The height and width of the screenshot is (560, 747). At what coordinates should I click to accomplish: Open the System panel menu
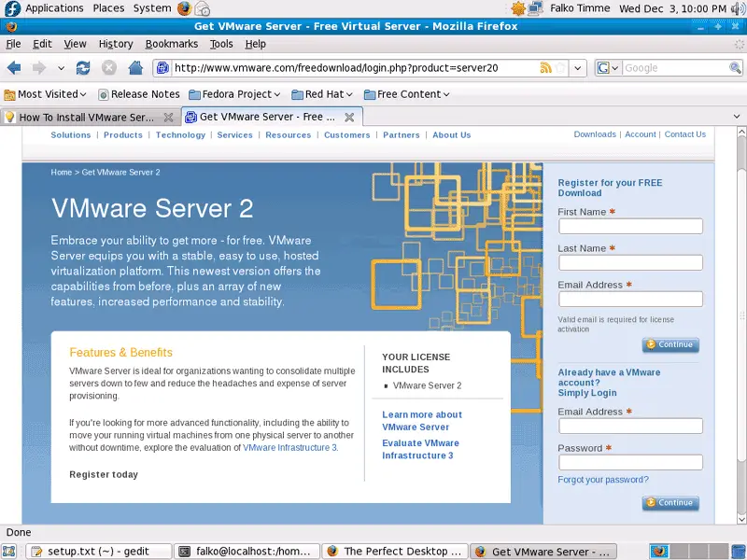coord(152,8)
